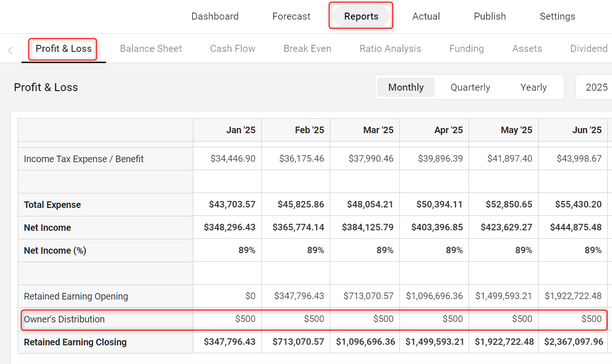The height and width of the screenshot is (364, 612).
Task: Open the Assets report tab
Action: 527,49
